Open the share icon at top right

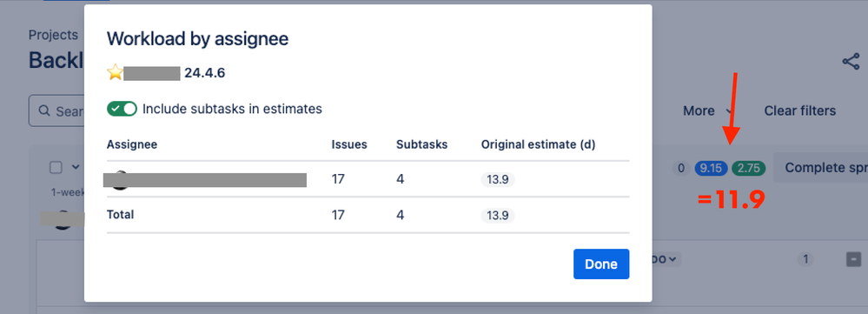[851, 62]
